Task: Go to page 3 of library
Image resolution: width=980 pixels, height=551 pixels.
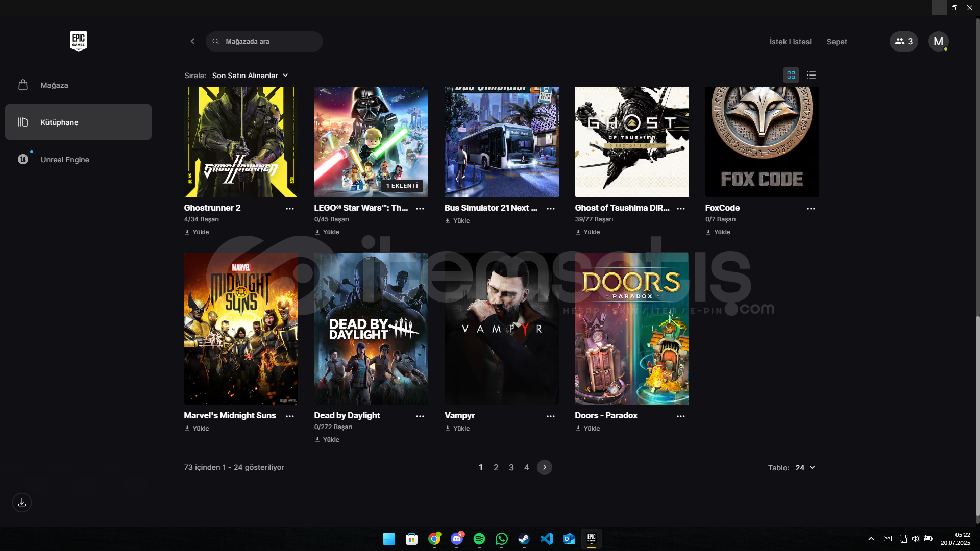Action: click(511, 467)
